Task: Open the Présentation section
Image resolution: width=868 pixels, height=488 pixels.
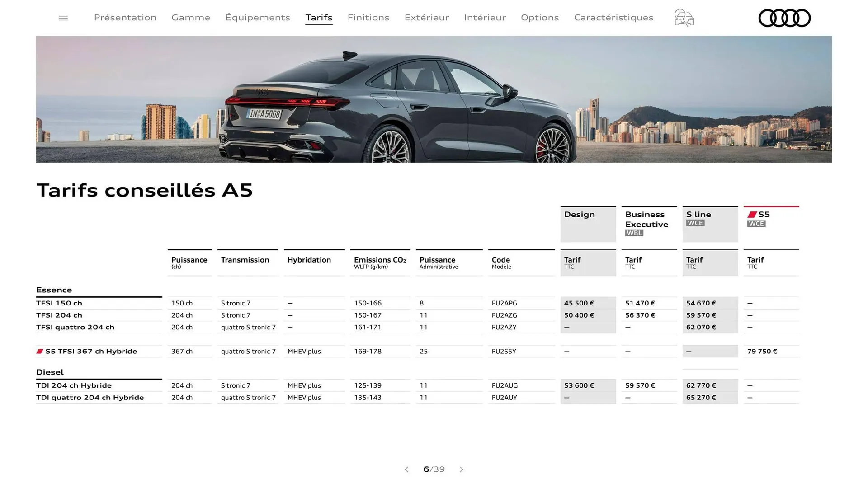Action: coord(125,18)
